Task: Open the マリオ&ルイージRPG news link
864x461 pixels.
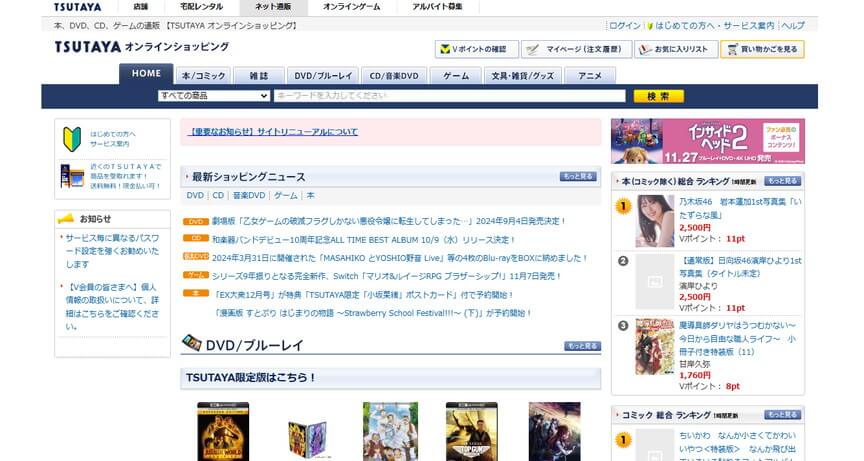Action: point(386,276)
